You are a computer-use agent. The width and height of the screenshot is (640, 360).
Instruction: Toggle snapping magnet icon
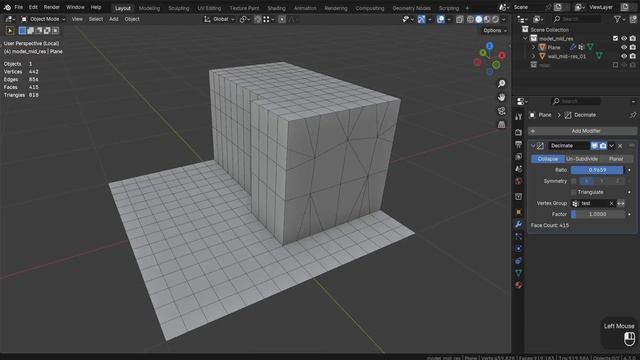[258, 19]
